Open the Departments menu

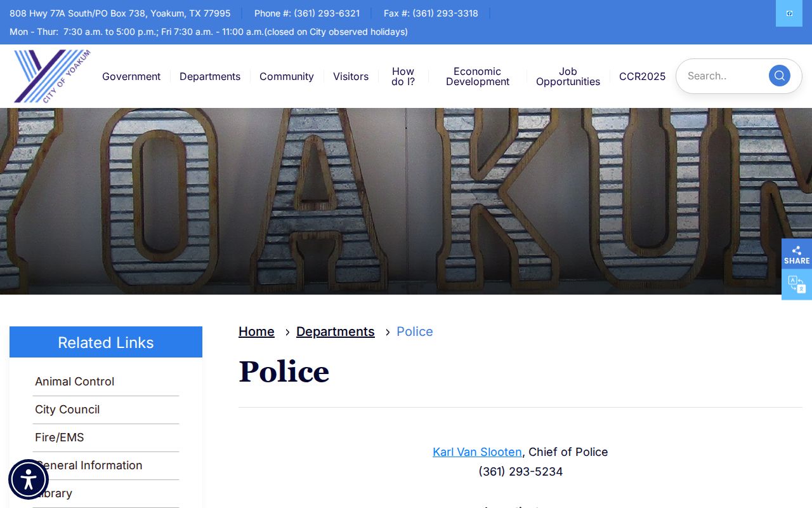(x=210, y=76)
